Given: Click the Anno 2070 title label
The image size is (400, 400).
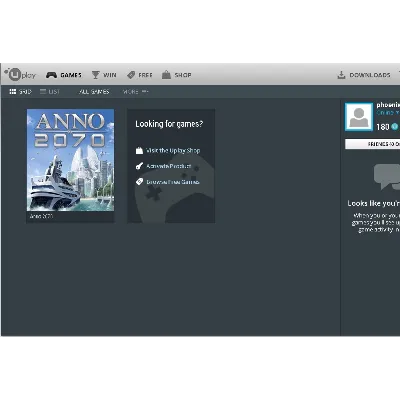Looking at the screenshot, I should pos(41,216).
